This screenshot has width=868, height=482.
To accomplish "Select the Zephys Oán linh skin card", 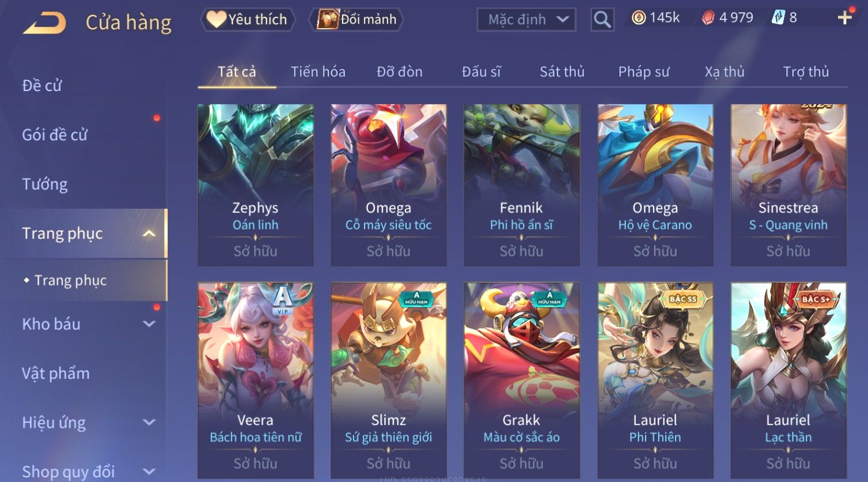I will [256, 185].
